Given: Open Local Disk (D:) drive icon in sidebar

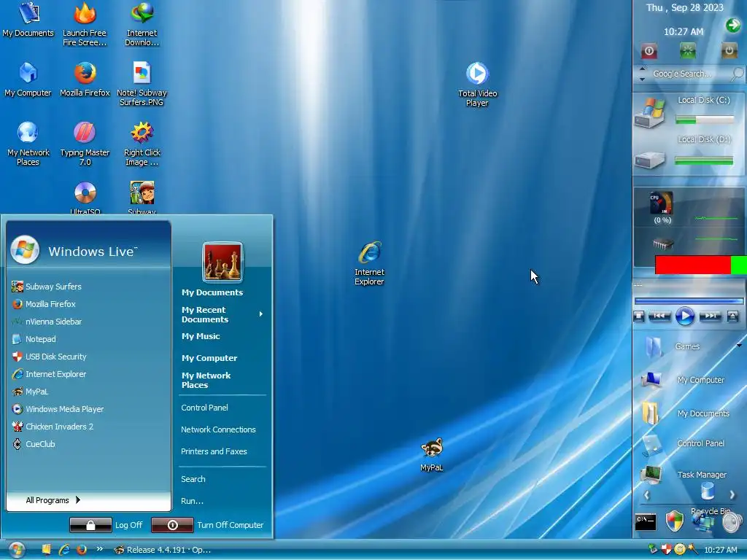Looking at the screenshot, I should [649, 160].
